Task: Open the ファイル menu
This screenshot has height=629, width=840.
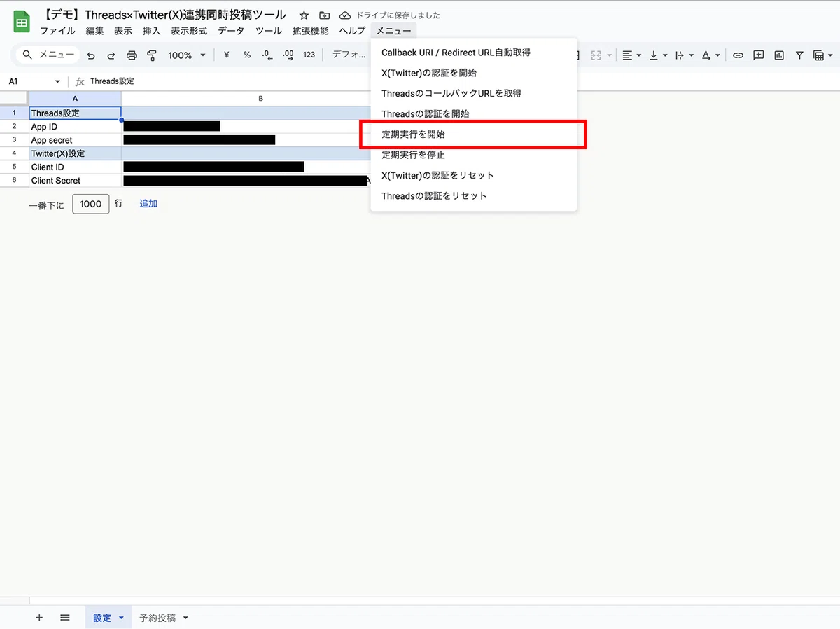Action: point(57,31)
